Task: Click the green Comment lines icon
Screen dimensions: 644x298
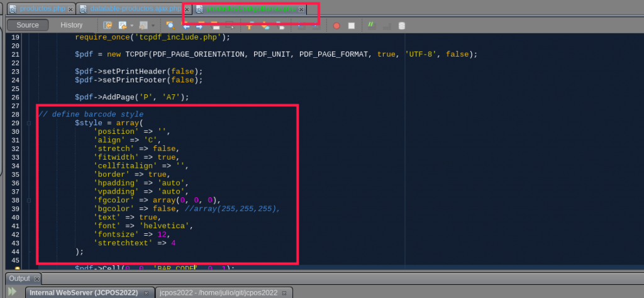Action: point(372,26)
